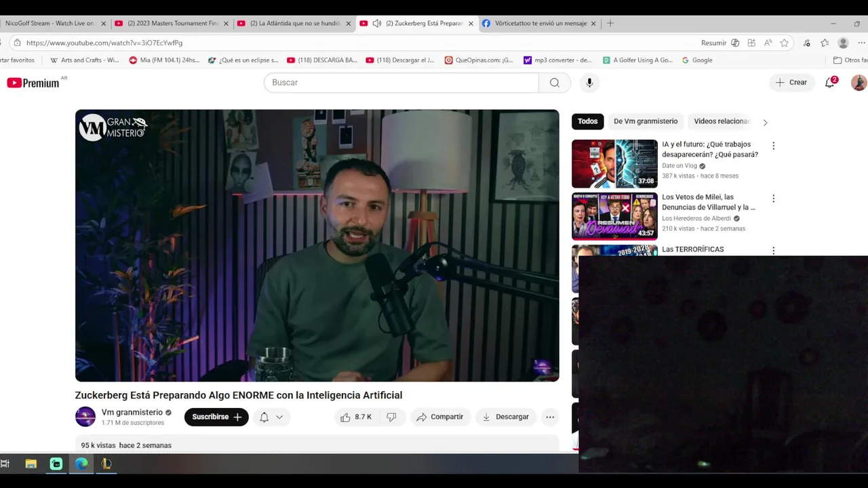
Task: Click Resumir in the address bar
Action: point(713,43)
